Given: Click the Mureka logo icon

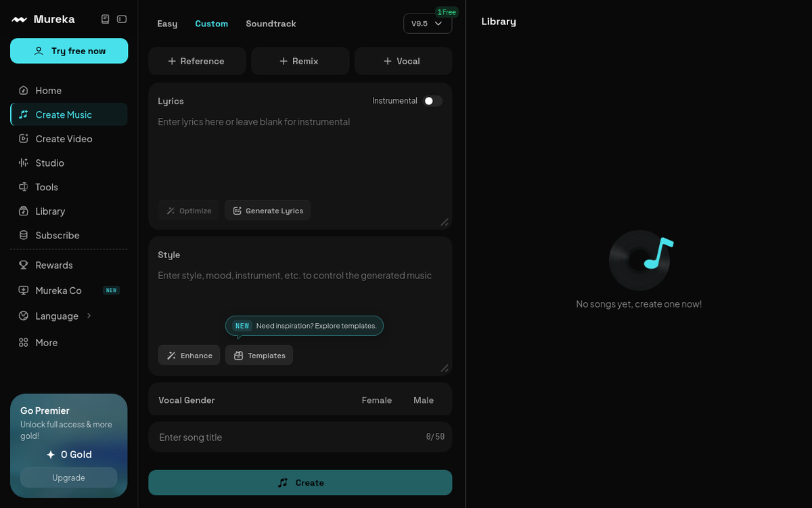Looking at the screenshot, I should pyautogui.click(x=19, y=20).
